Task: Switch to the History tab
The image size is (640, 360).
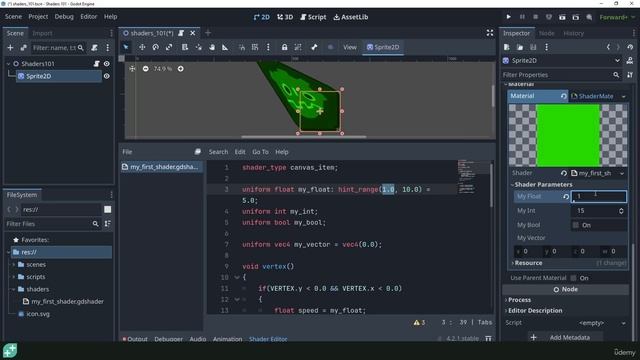Action: pyautogui.click(x=573, y=33)
